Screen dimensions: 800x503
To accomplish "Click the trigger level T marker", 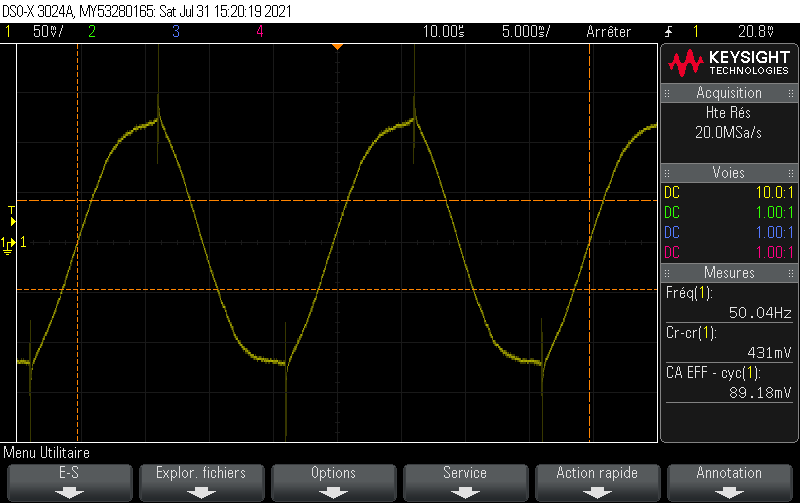I will (11, 210).
